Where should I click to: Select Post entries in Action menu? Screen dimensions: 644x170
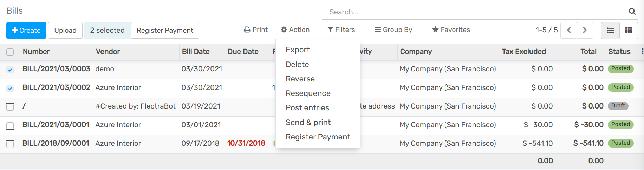(x=307, y=108)
